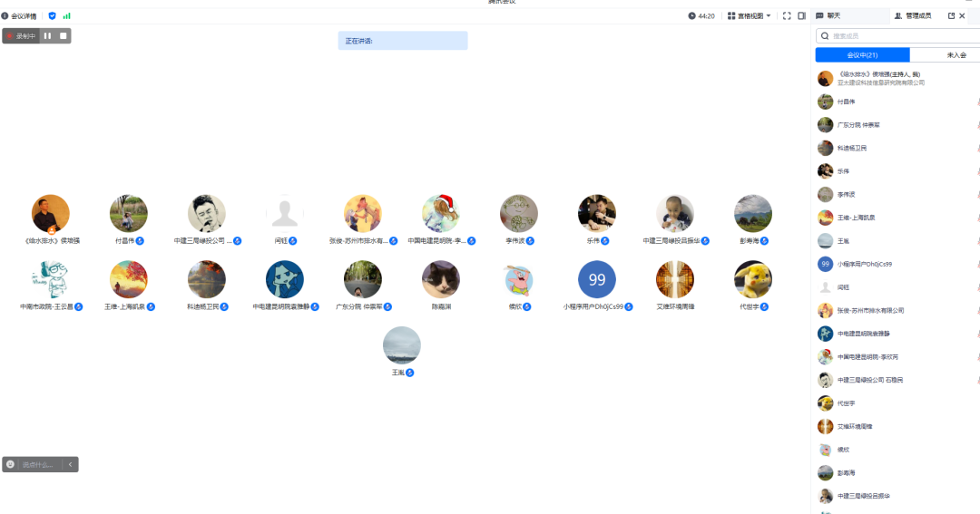Image resolution: width=980 pixels, height=514 pixels.
Task: Pause the meeting recording
Action: (x=47, y=35)
